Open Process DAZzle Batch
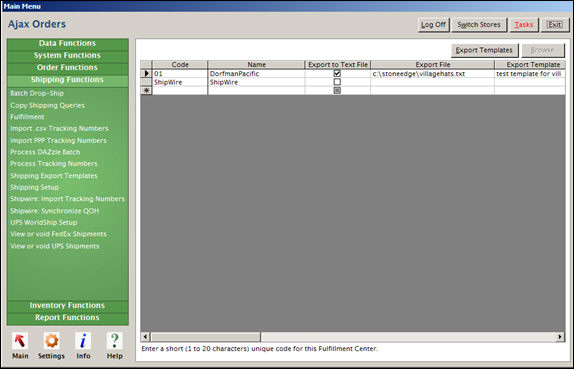574x369 pixels. click(45, 152)
